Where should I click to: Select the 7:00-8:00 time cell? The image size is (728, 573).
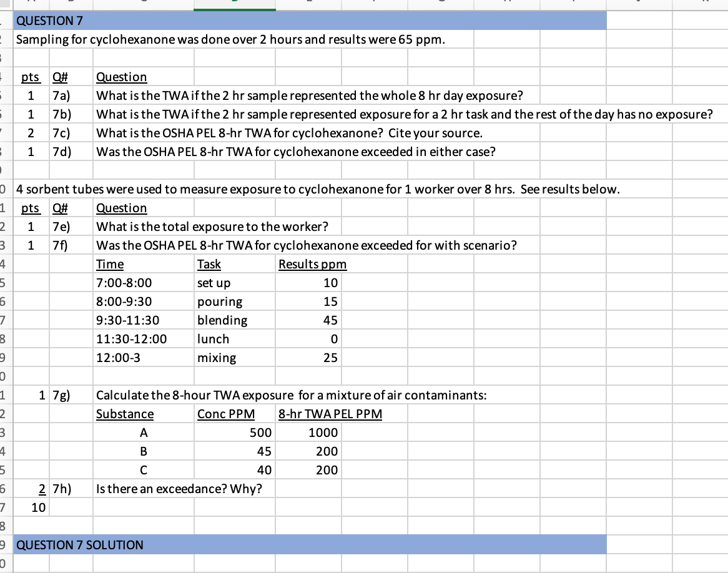pyautogui.click(x=144, y=283)
